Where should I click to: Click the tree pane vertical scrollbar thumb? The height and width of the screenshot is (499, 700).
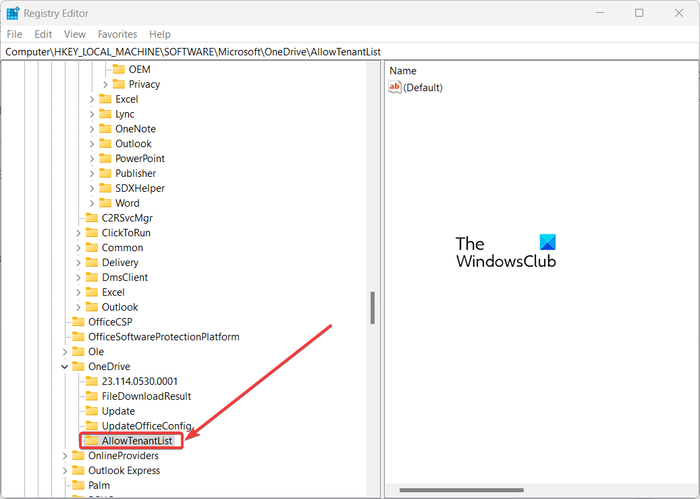coord(372,308)
